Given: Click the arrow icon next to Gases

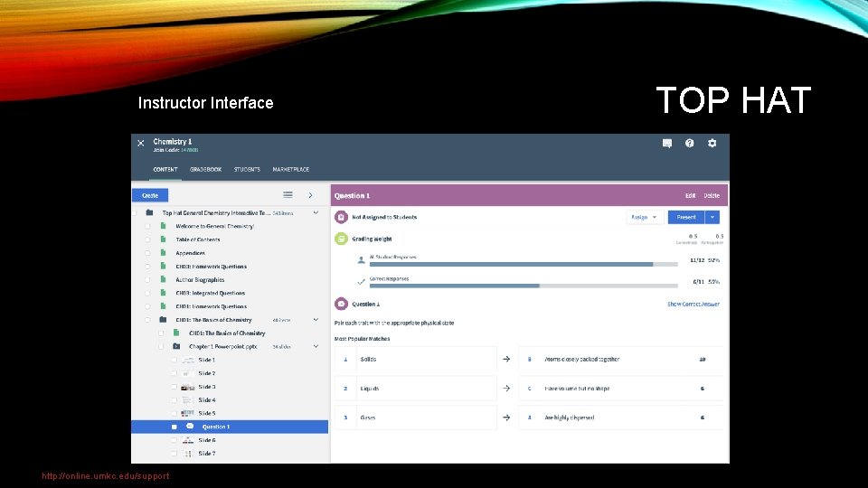Looking at the screenshot, I should click(x=506, y=418).
